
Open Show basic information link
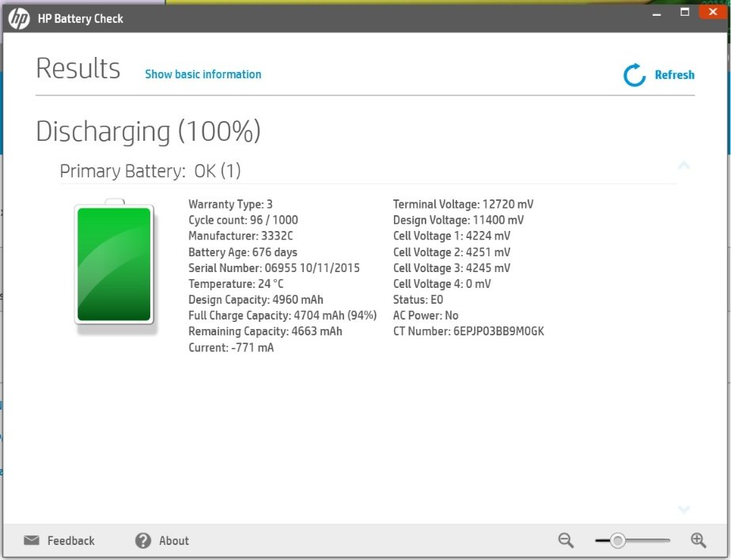(x=203, y=74)
